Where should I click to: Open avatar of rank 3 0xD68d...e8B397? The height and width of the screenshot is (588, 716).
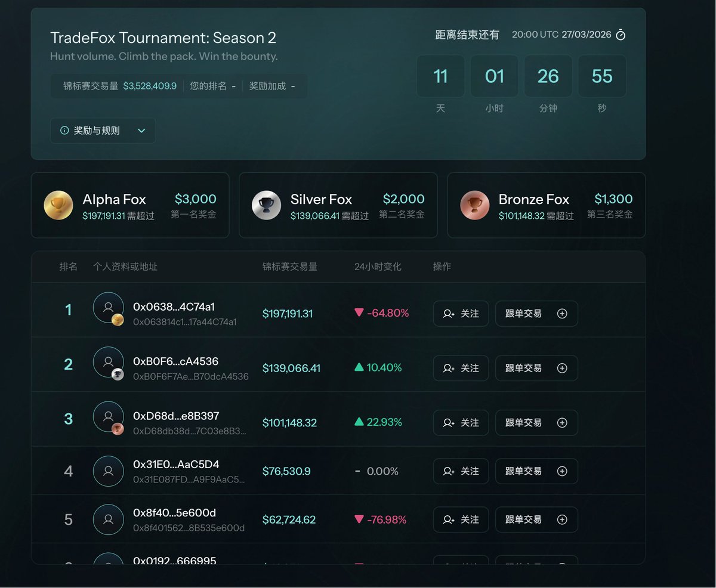(109, 417)
